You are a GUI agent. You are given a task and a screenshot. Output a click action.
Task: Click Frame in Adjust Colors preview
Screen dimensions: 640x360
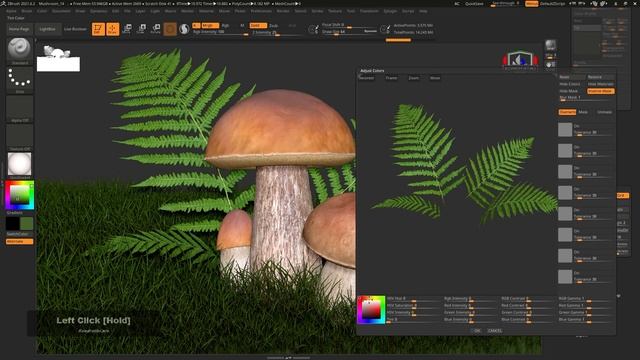tap(391, 78)
